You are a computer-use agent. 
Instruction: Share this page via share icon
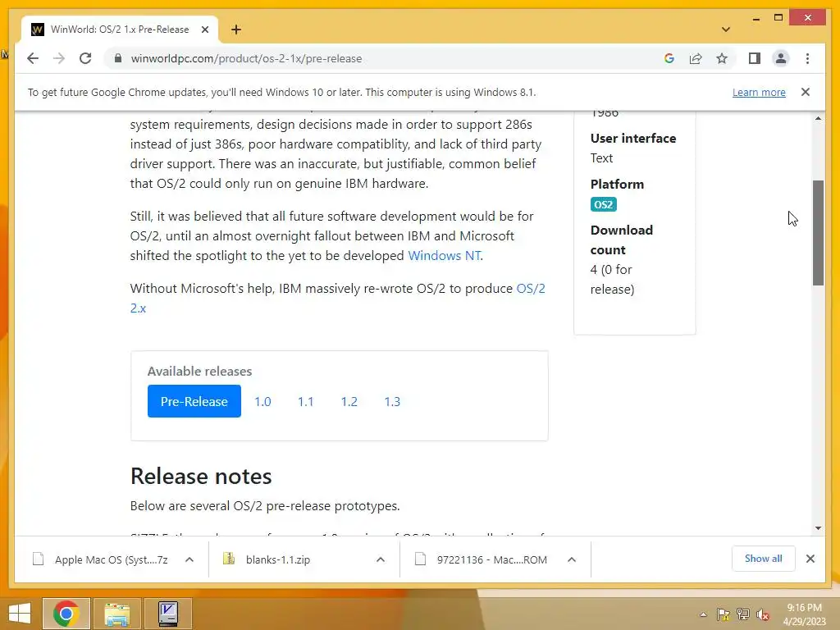pyautogui.click(x=696, y=58)
